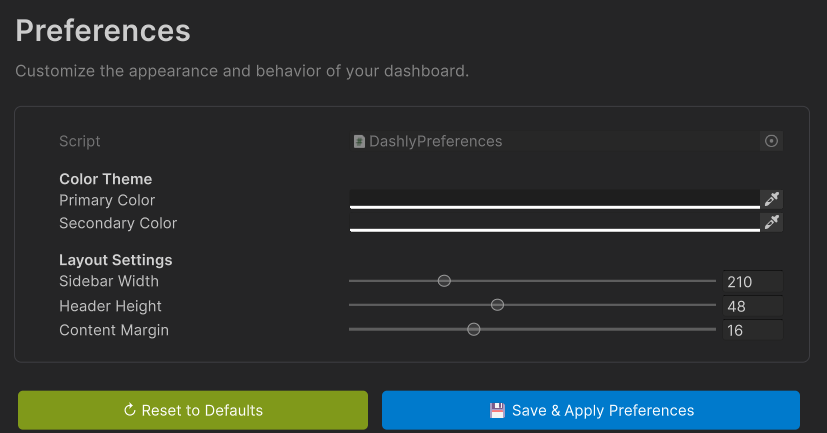Use the Secondary Color eyedropper
This screenshot has height=433, width=827.
[x=771, y=222]
